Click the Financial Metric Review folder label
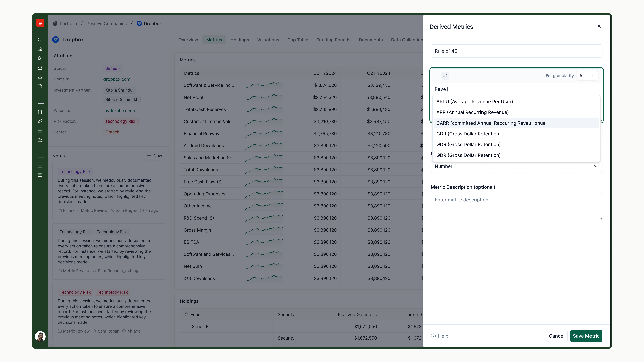Image resolution: width=644 pixels, height=362 pixels. [x=85, y=211]
